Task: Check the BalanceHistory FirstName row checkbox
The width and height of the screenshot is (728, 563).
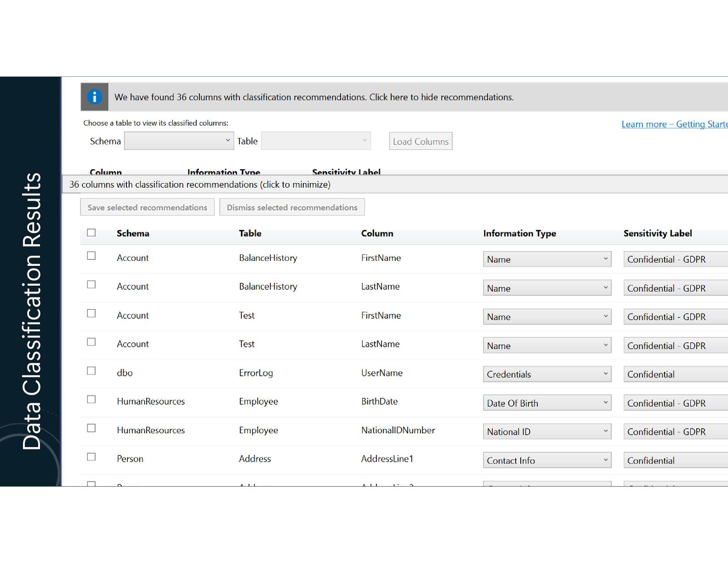Action: coord(91,256)
